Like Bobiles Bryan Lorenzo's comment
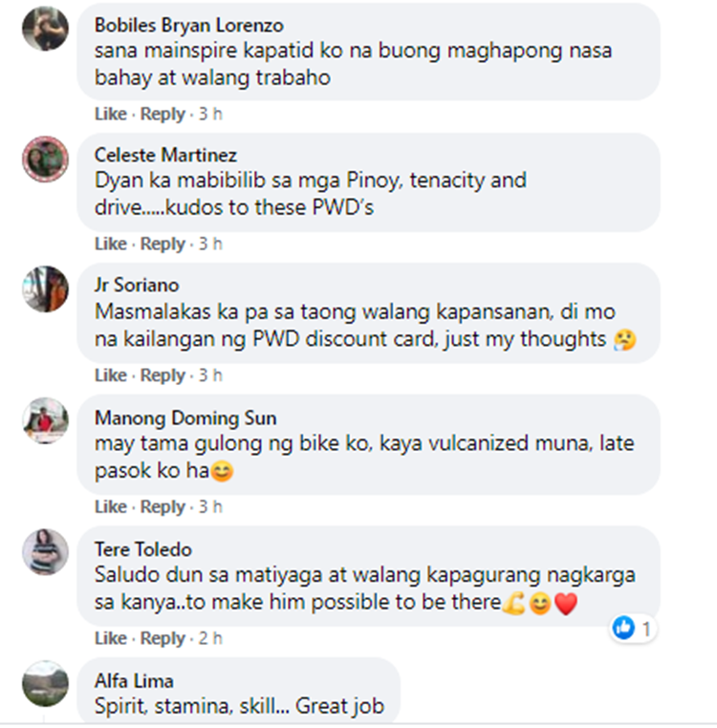 click(111, 114)
